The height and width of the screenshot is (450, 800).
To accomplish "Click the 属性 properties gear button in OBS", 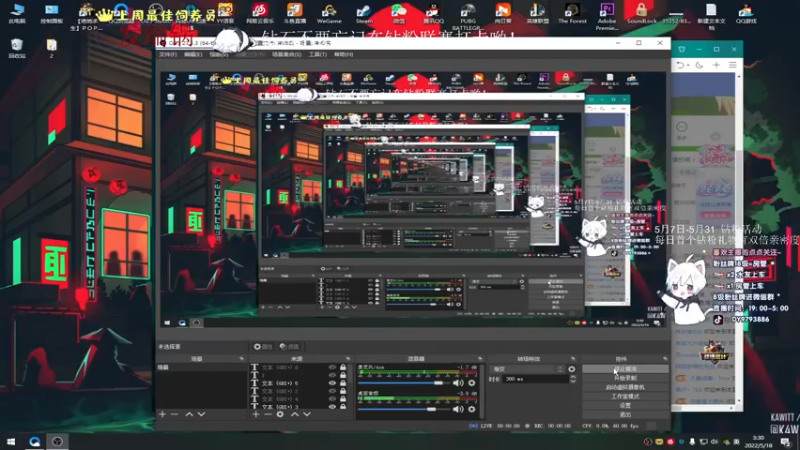I will coord(263,346).
